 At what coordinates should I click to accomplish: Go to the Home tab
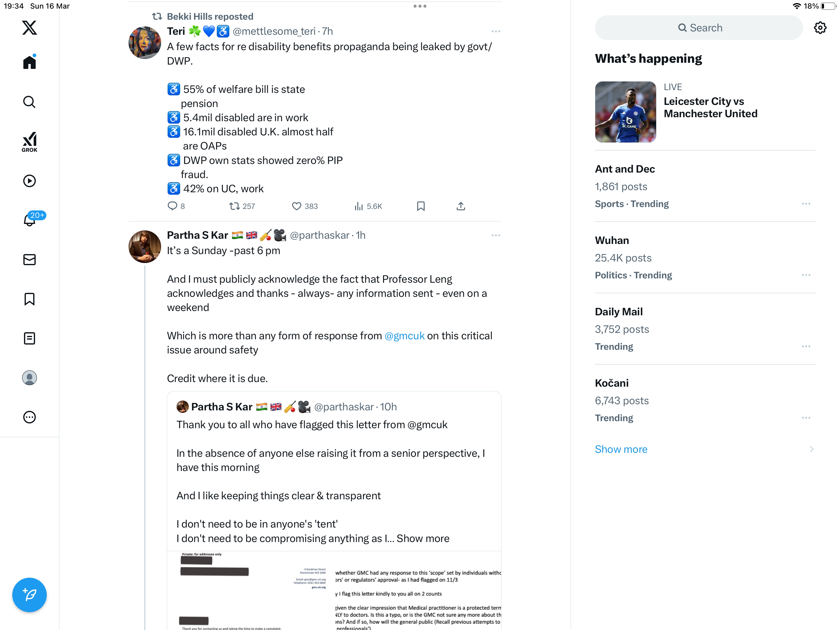click(x=29, y=62)
